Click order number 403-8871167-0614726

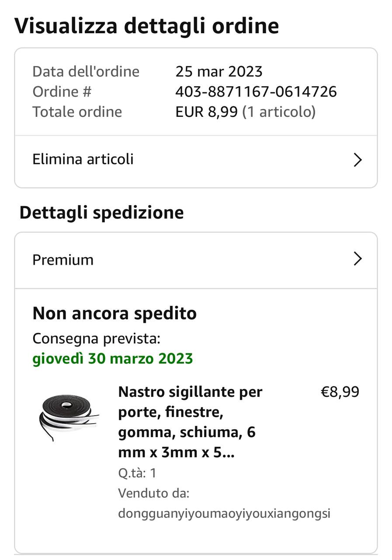[x=256, y=92]
